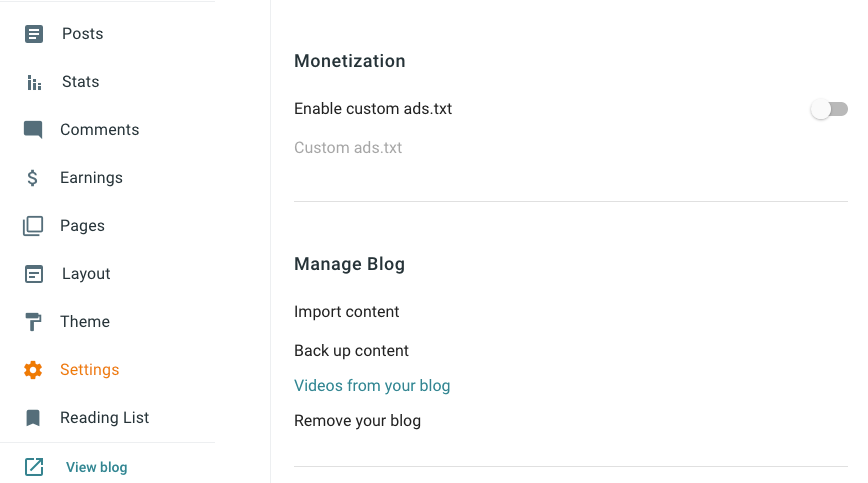The image size is (868, 483).
Task: Click the Layout icon in sidebar
Action: coord(34,274)
